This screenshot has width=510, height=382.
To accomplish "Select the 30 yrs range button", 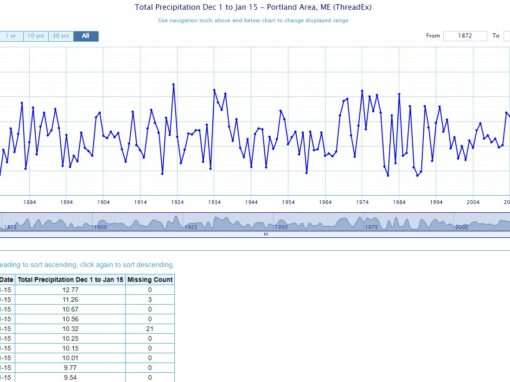I will point(61,36).
